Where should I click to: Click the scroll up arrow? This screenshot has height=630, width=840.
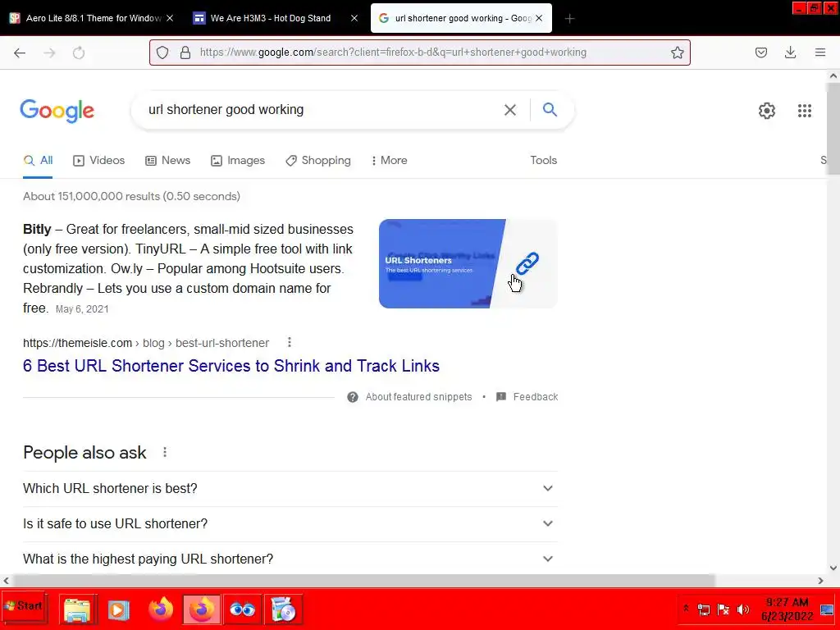click(833, 76)
